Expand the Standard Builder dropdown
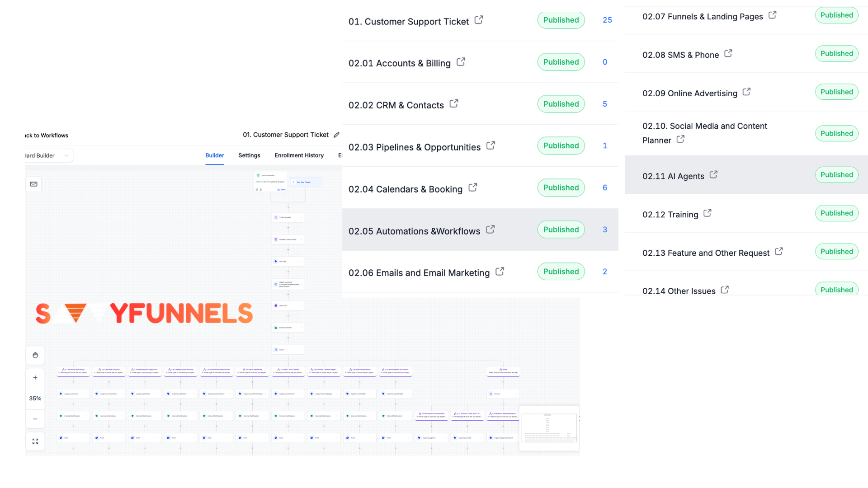 coord(49,155)
